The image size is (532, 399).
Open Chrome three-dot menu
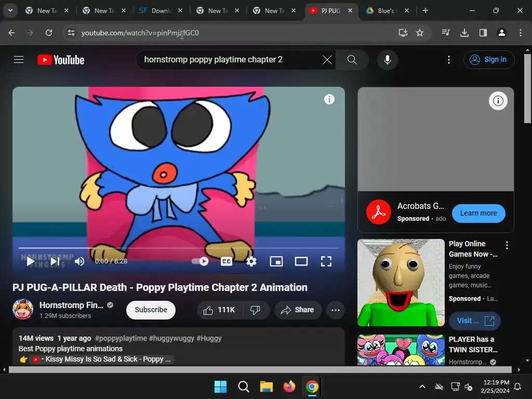pos(521,33)
